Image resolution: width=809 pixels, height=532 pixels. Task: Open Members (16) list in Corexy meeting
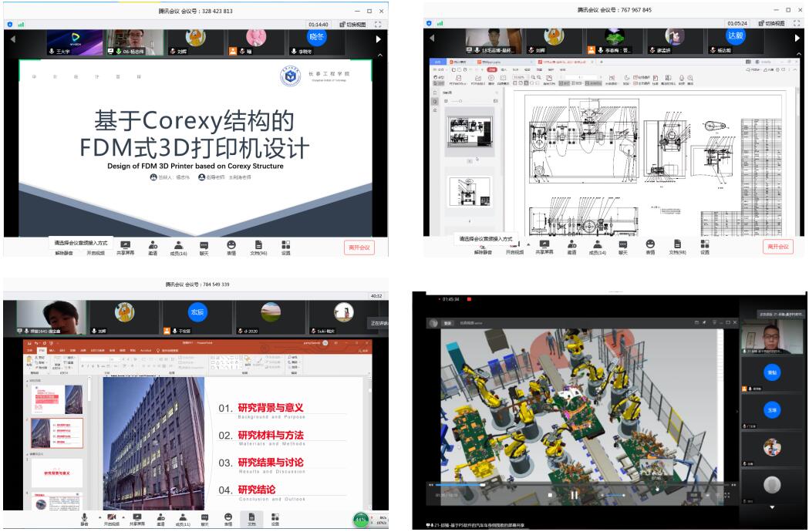(177, 247)
